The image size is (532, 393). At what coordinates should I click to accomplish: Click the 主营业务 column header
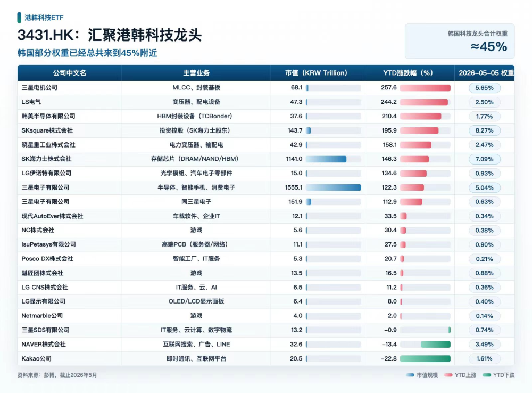(196, 73)
